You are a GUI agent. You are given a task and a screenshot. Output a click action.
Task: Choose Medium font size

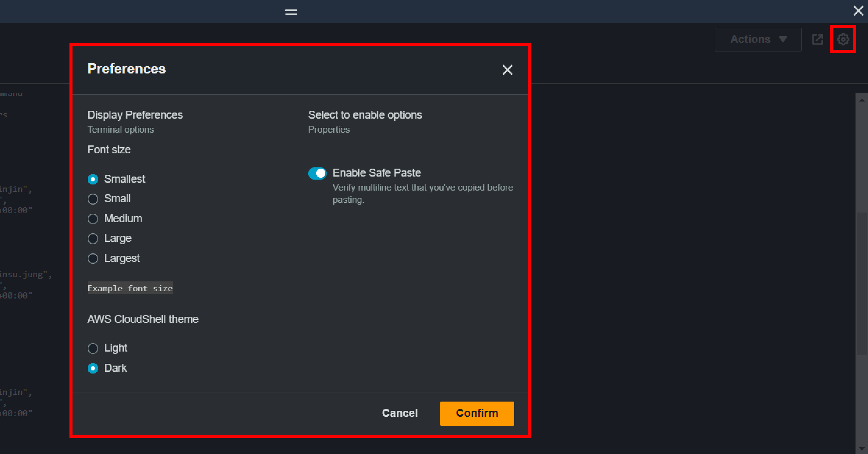pyautogui.click(x=93, y=219)
